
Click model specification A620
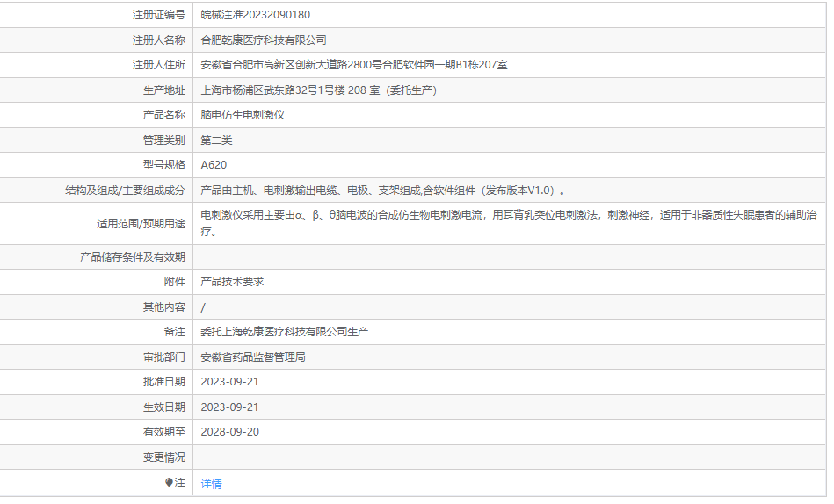point(214,165)
